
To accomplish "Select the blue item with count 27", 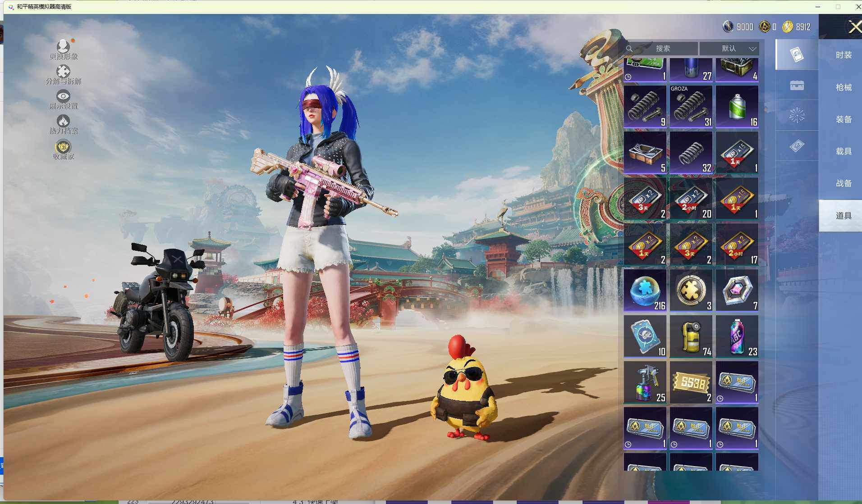I will click(691, 70).
